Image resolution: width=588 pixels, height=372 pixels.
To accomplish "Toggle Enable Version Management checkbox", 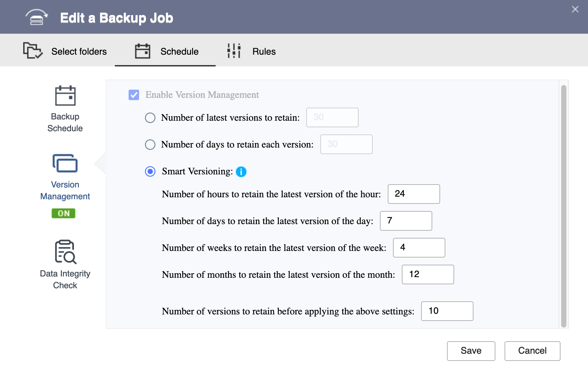I will tap(134, 95).
